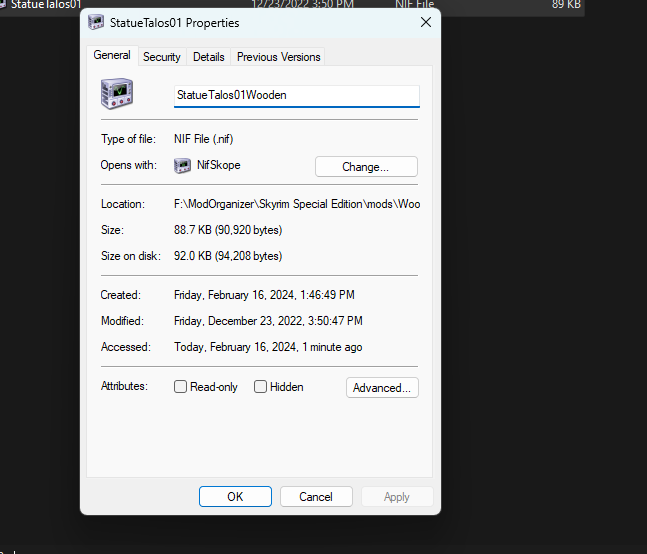The width and height of the screenshot is (647, 554).
Task: Click Change to pick another opening app
Action: (366, 167)
